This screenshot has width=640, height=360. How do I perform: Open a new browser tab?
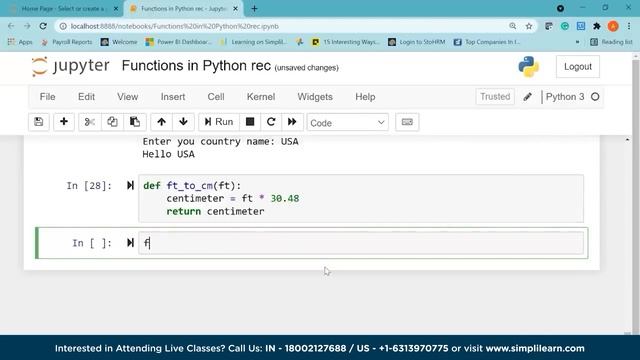click(x=254, y=9)
